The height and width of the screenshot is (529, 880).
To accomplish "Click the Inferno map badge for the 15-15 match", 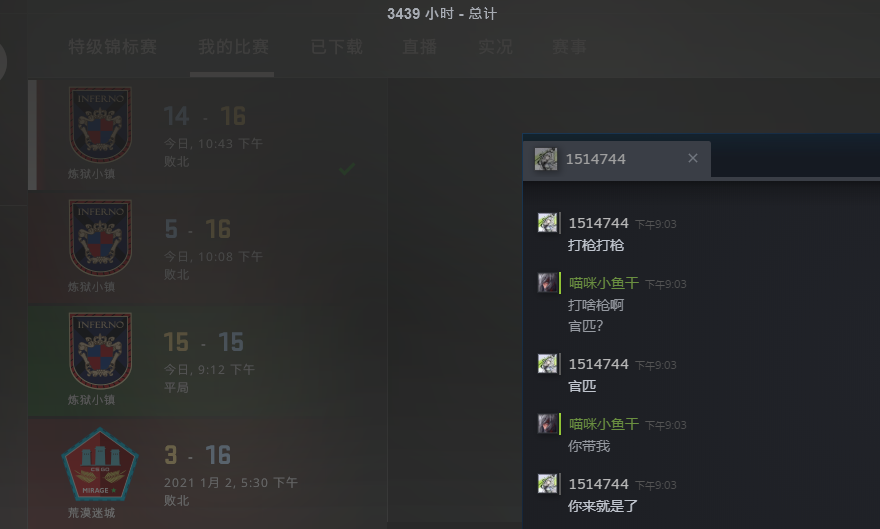I will (100, 351).
